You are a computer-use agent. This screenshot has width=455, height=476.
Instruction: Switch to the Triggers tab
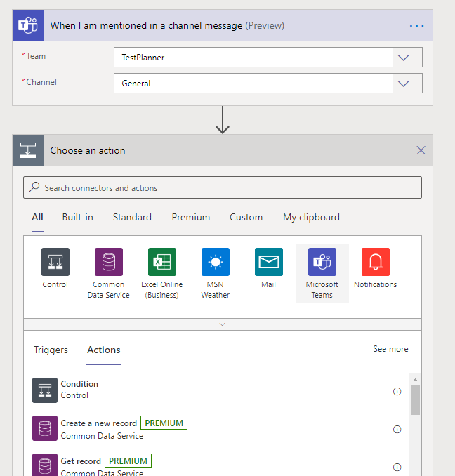click(x=51, y=350)
